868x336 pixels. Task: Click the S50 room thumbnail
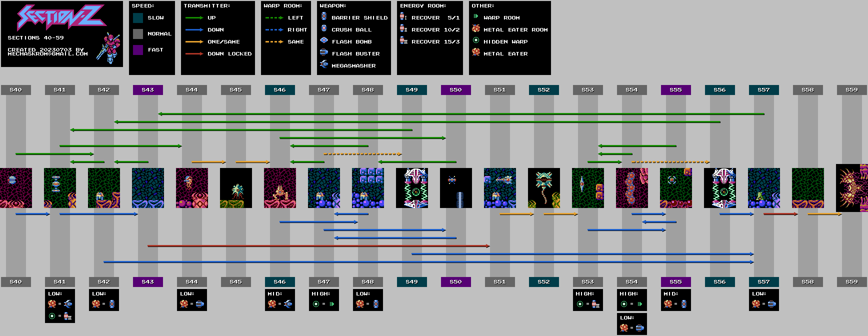[x=456, y=188]
